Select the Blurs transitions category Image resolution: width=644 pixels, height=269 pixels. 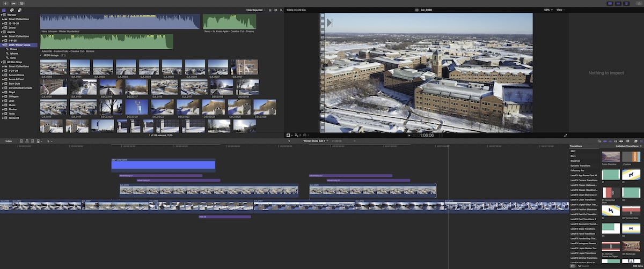[573, 156]
